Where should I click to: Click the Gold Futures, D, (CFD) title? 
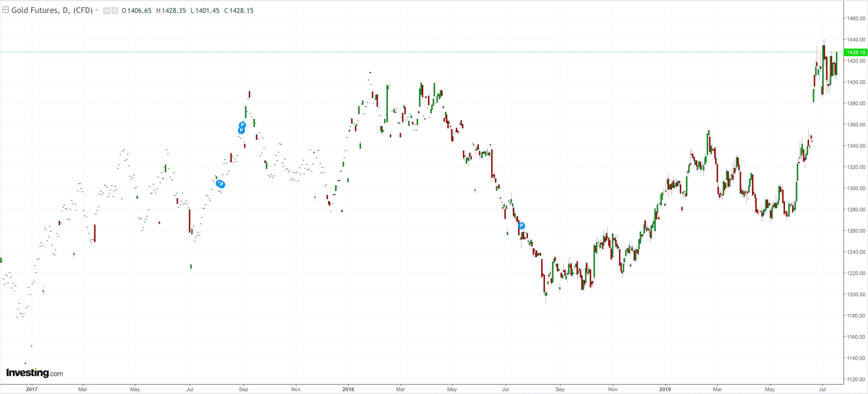tap(52, 10)
